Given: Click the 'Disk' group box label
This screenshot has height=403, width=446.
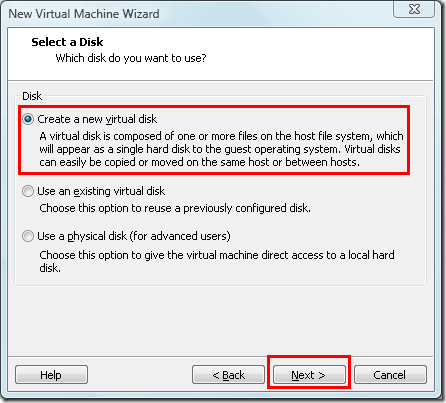Looking at the screenshot, I should point(32,96).
